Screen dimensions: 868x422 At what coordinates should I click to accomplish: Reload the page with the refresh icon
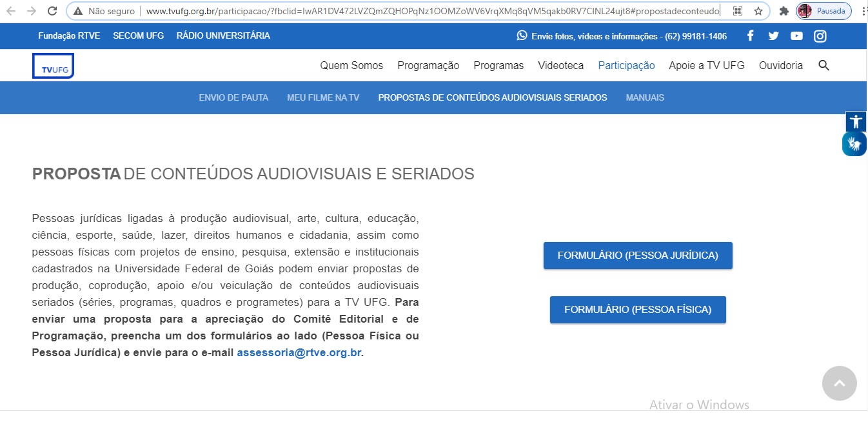click(52, 11)
